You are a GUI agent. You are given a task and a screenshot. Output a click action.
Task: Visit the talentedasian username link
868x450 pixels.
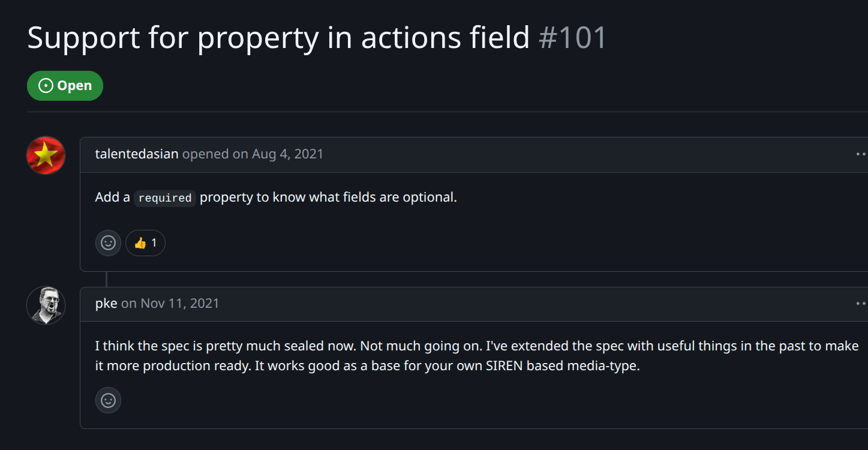137,154
